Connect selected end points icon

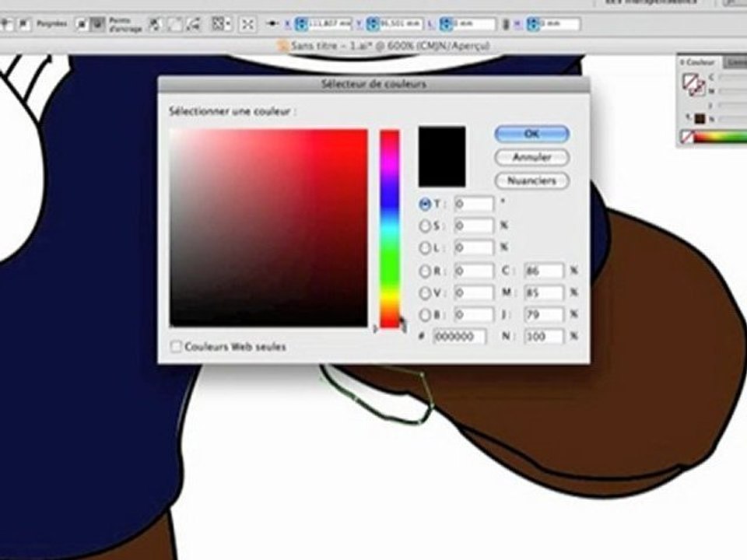(175, 23)
